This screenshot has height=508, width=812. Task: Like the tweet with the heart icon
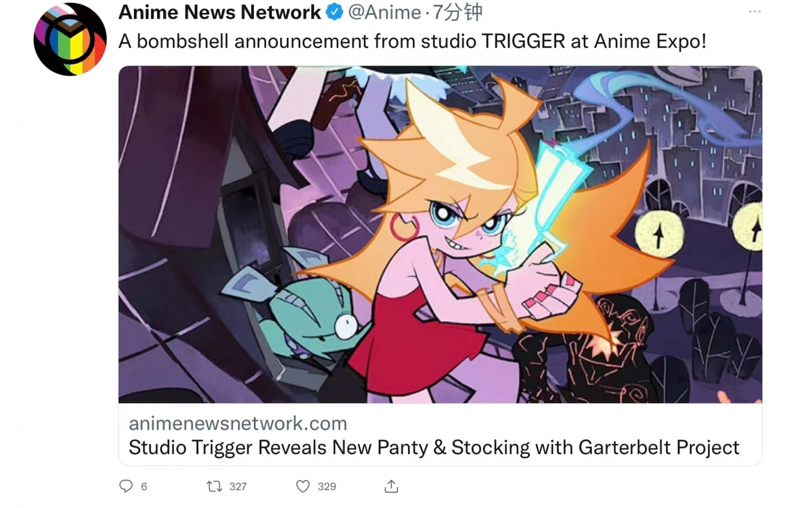click(x=303, y=486)
